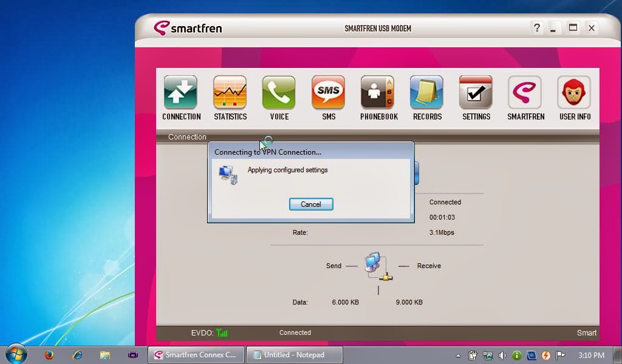The image size is (622, 364).
Task: Select the Connection tab label
Action: point(187,137)
